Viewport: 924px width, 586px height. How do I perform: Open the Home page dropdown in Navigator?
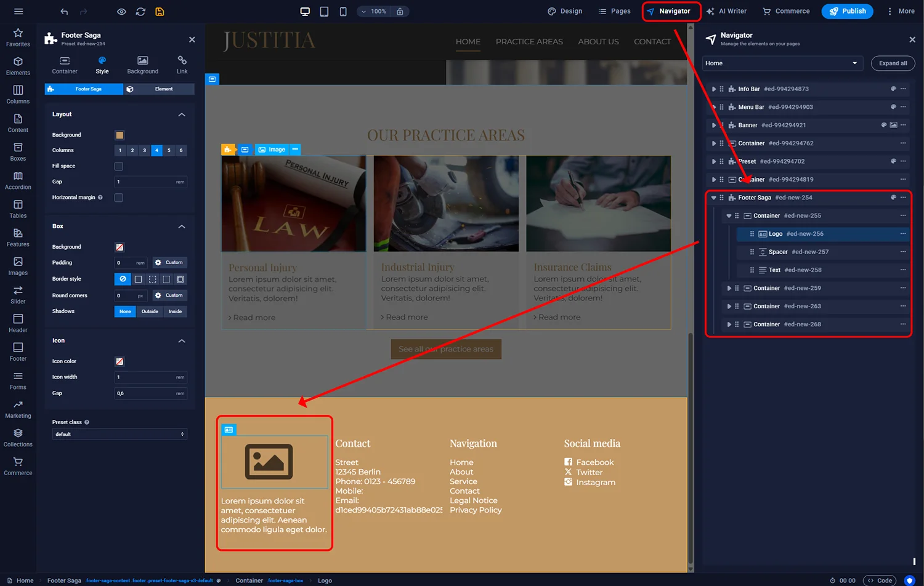pyautogui.click(x=782, y=63)
